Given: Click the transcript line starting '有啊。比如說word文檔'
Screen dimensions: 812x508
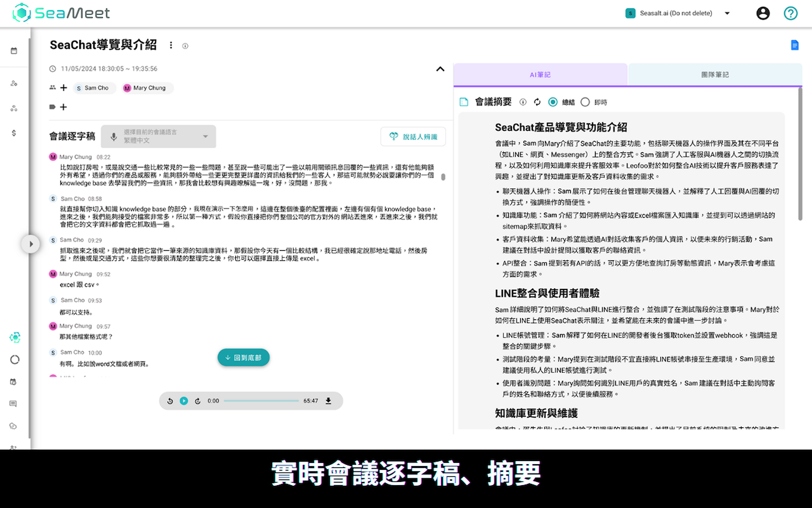Looking at the screenshot, I should tap(104, 364).
